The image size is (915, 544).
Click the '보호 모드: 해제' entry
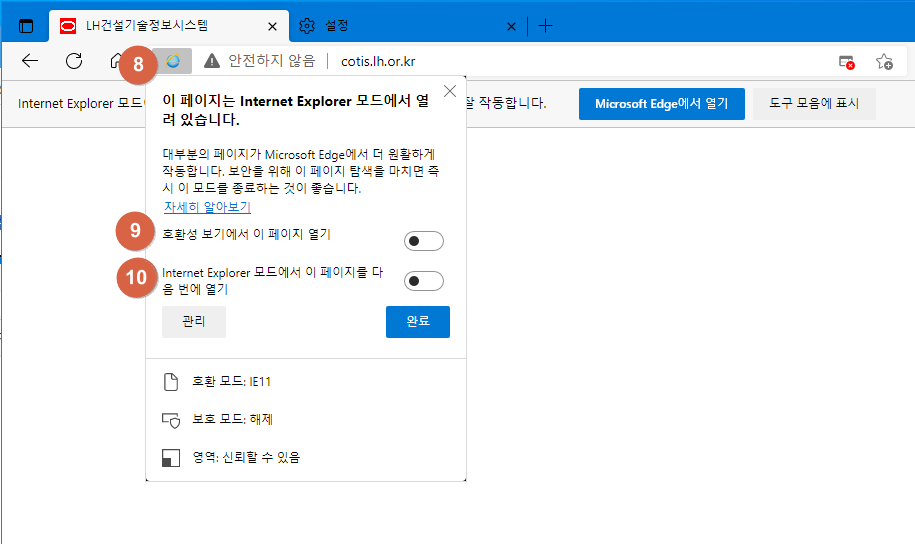pos(233,419)
